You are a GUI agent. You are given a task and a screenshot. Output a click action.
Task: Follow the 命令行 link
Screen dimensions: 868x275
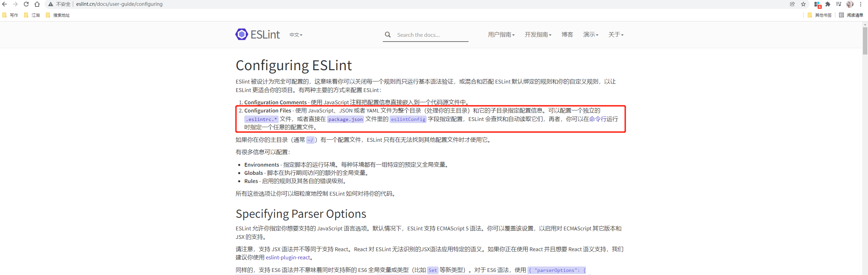point(598,119)
